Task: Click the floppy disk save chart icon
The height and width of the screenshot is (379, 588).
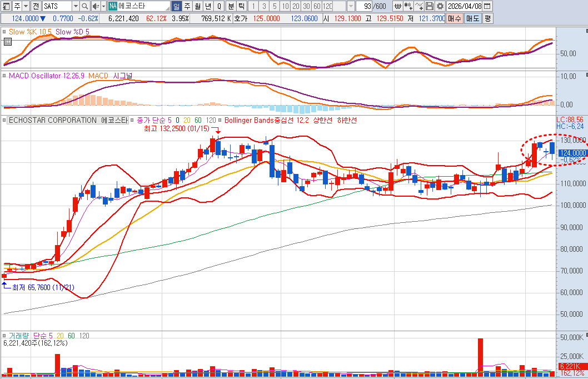Action: tap(430, 6)
